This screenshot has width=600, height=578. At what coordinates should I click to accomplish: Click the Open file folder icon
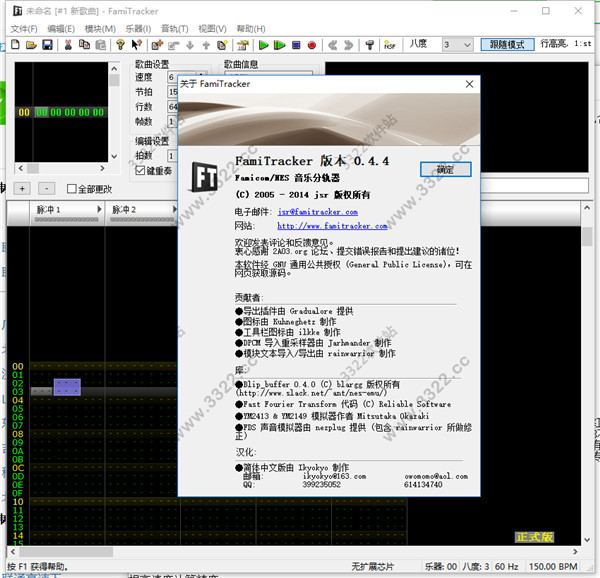30,45
